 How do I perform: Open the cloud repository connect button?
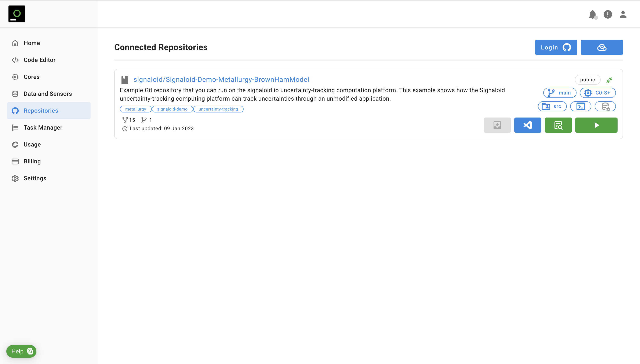pyautogui.click(x=602, y=47)
